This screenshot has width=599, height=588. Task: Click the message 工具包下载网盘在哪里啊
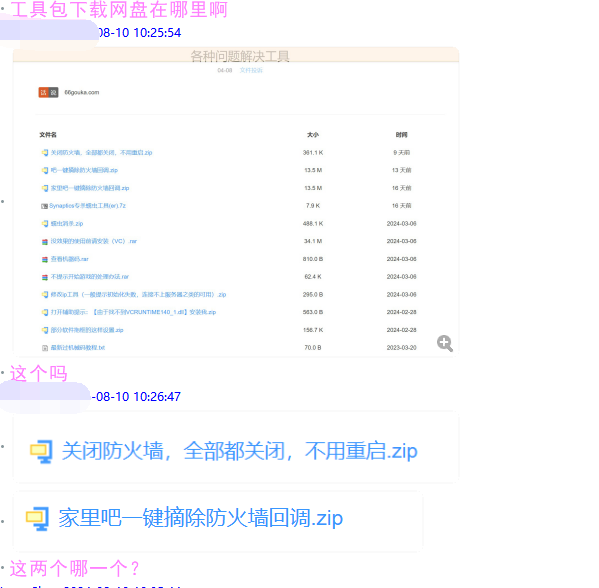point(119,10)
